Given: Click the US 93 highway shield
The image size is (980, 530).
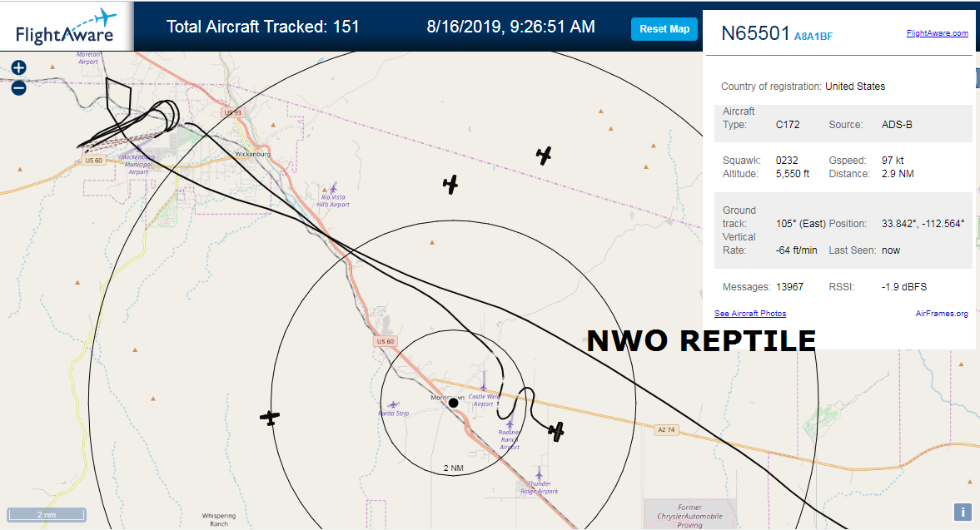Looking at the screenshot, I should [x=232, y=113].
